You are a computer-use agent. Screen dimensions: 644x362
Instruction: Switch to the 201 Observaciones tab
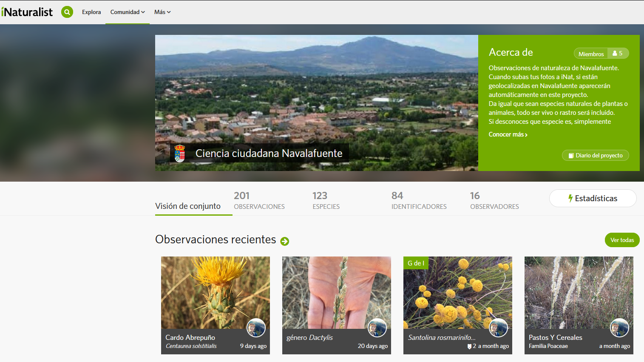click(259, 201)
